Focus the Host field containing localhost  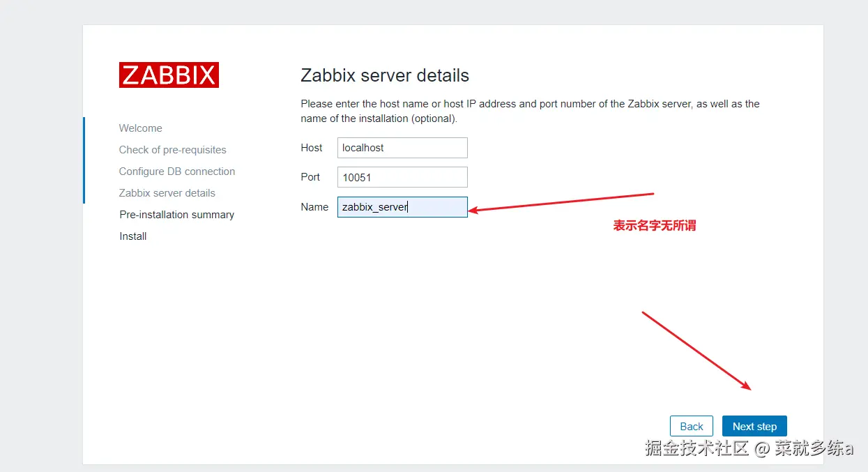click(x=402, y=148)
